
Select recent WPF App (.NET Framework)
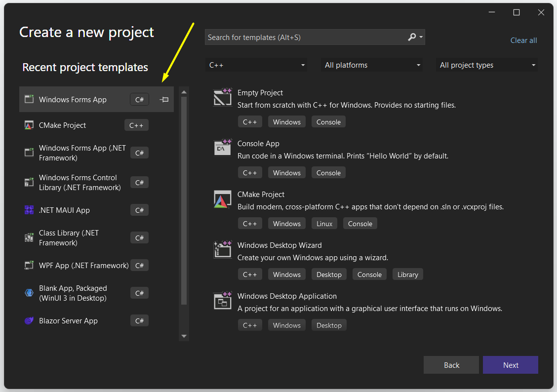[96, 265]
